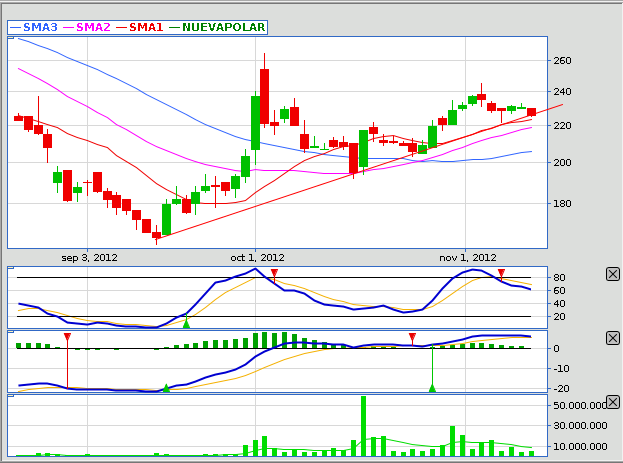This screenshot has height=463, width=623.
Task: Click the 40 level label on stochastic axis
Action: tap(559, 304)
